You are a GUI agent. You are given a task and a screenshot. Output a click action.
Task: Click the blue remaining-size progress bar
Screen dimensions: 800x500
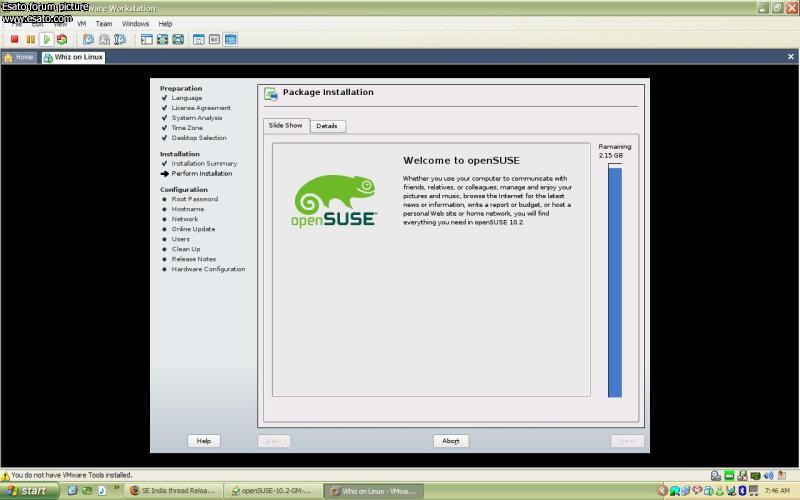coord(615,280)
